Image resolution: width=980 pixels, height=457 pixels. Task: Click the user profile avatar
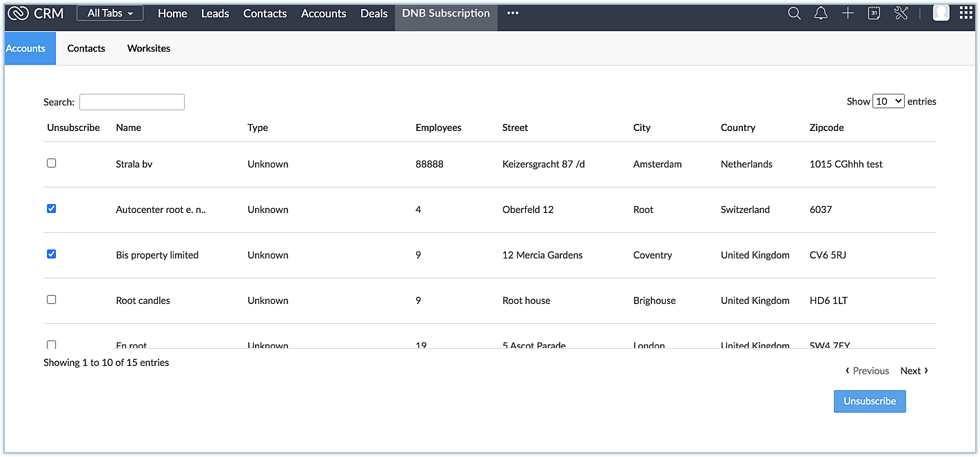941,13
